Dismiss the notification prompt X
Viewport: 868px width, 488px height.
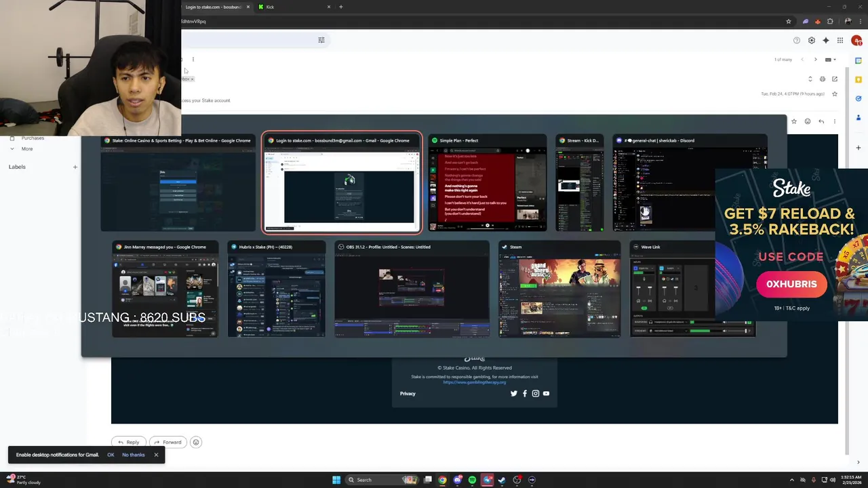[156, 455]
